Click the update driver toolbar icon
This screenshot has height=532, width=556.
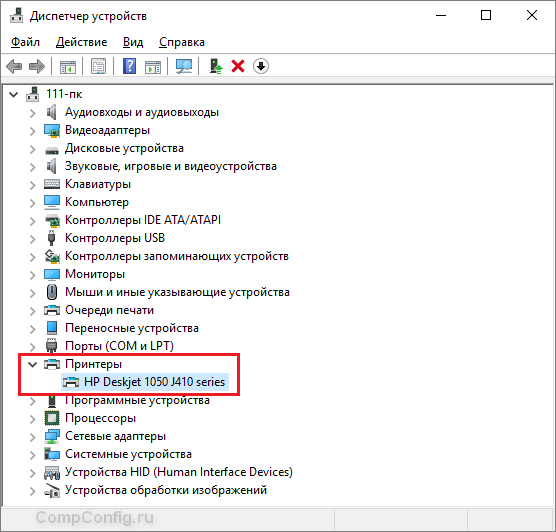pyautogui.click(x=216, y=66)
